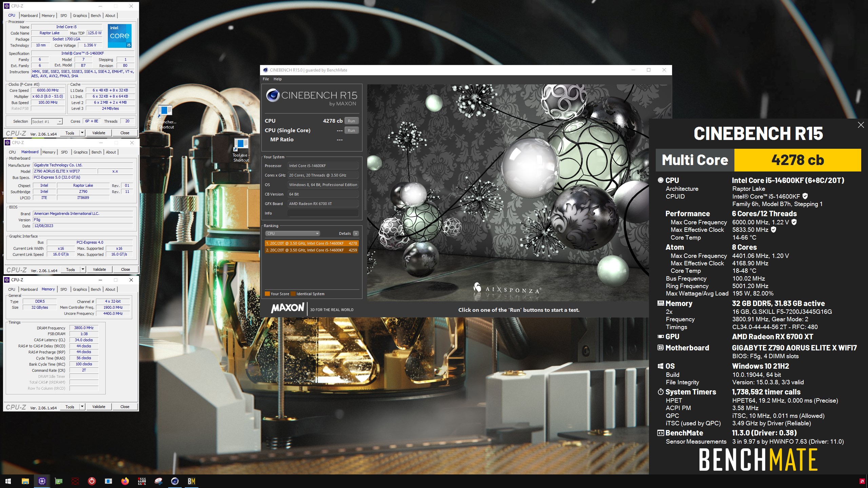Click the yellow 4278 cb score banner
This screenshot has width=868, height=488.
point(797,160)
